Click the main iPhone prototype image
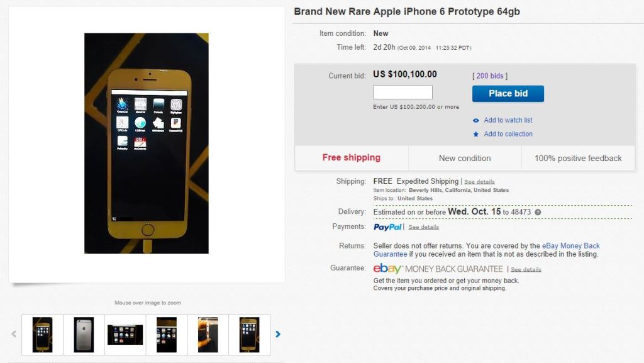The image size is (644, 363). (146, 143)
